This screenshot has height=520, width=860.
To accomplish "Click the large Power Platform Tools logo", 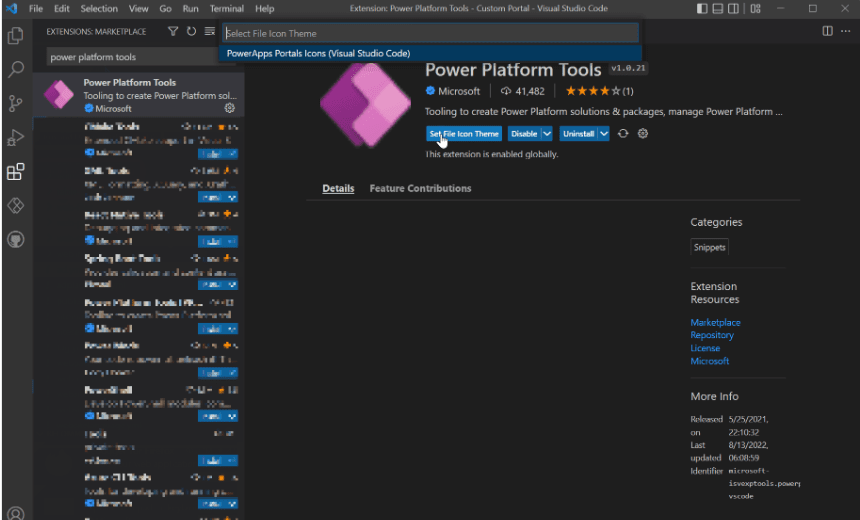I will [365, 104].
